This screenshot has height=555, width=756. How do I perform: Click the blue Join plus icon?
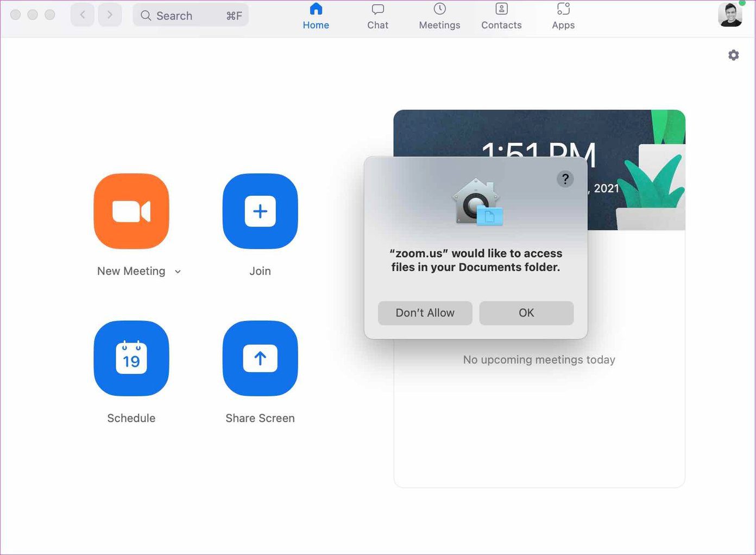(260, 211)
